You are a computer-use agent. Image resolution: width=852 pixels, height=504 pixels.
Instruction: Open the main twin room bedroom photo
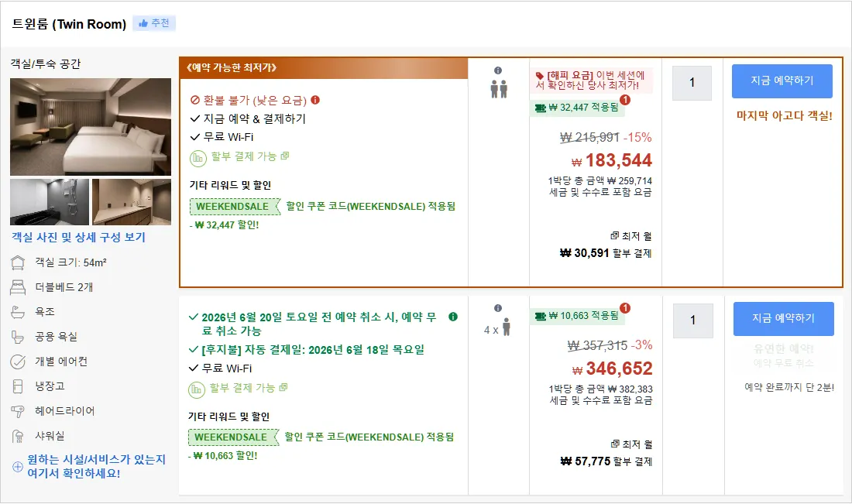click(x=91, y=127)
